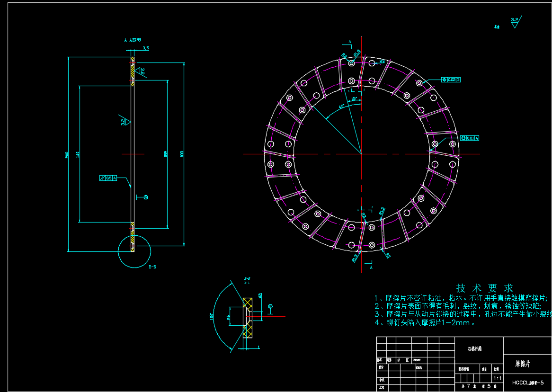The height and width of the screenshot is (392, 552).
Task: Select the concentricity tolerance frame 0.01 A
Action: pyautogui.click(x=470, y=138)
